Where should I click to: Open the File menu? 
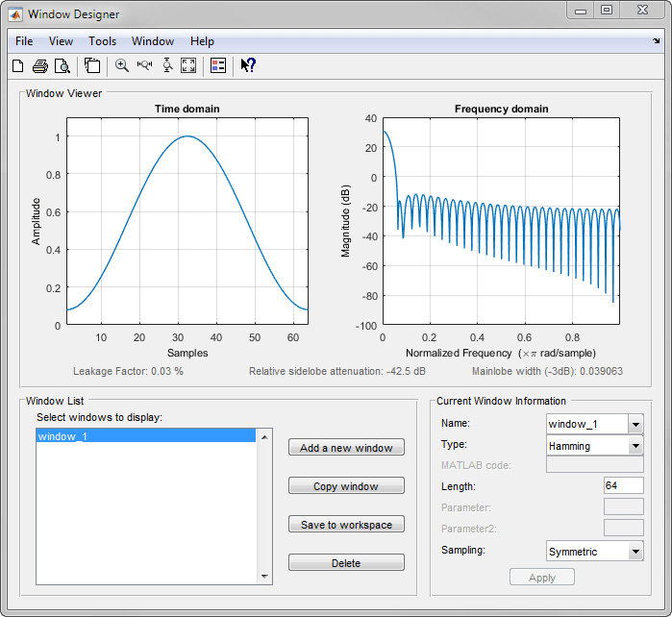coord(24,41)
